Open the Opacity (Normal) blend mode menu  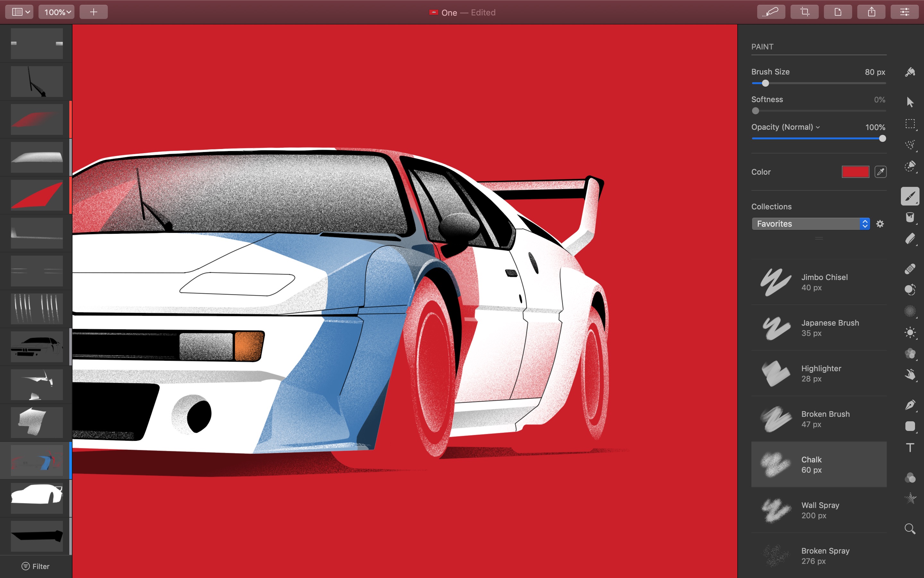[x=785, y=127]
